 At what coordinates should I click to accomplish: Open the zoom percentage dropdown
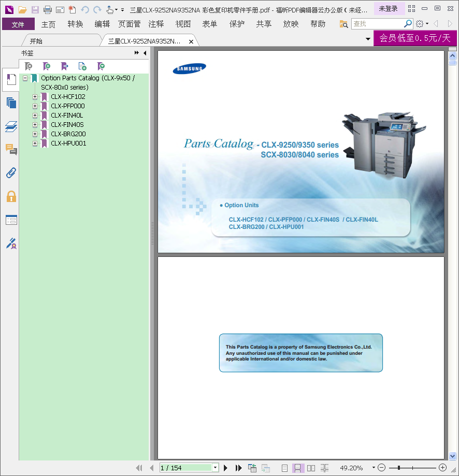coord(374,468)
